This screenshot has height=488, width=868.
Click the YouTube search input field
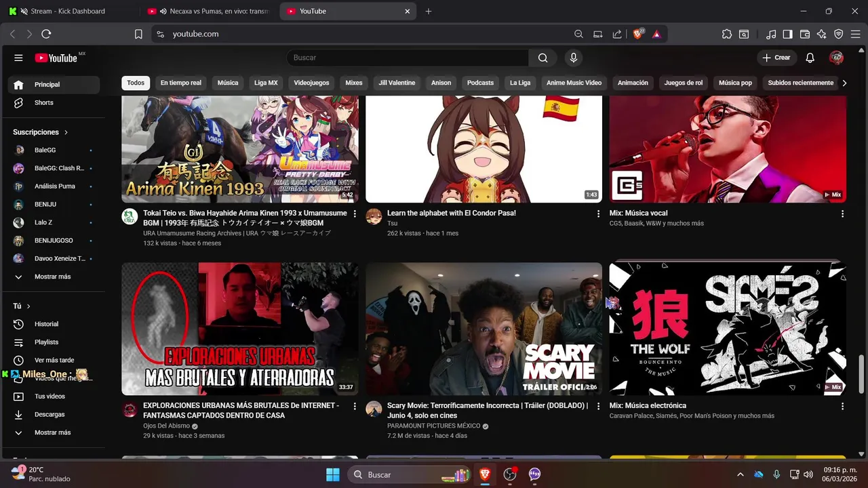point(408,58)
